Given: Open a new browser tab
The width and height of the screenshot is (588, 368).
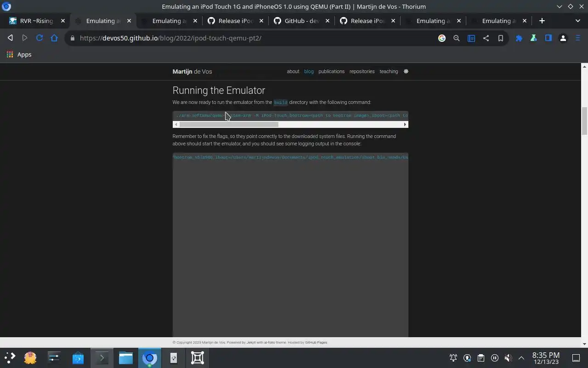Looking at the screenshot, I should 542,21.
